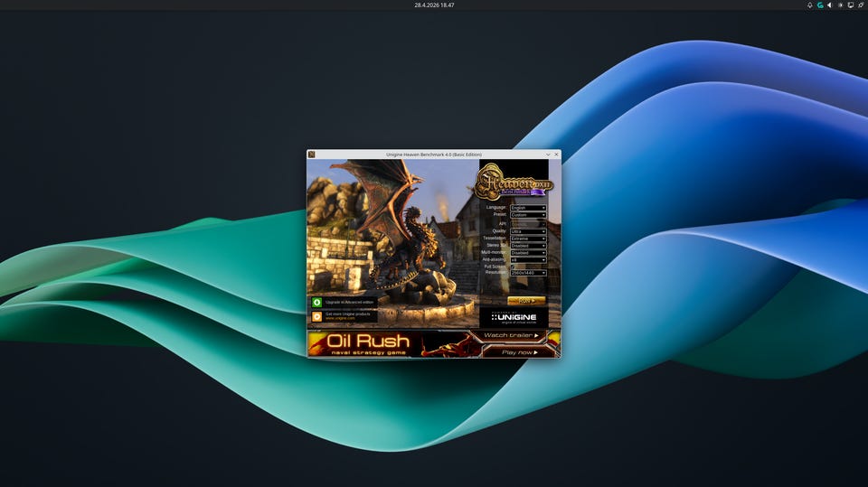
Task: Click the Powered by Unigine logo
Action: point(514,318)
